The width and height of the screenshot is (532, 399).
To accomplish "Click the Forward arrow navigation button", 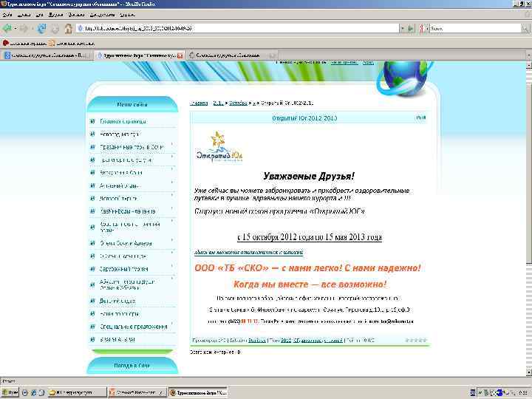I will point(24,29).
